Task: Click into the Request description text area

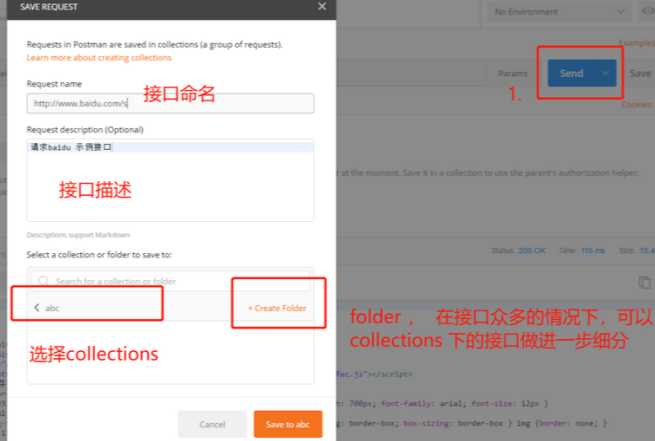Action: tap(170, 180)
